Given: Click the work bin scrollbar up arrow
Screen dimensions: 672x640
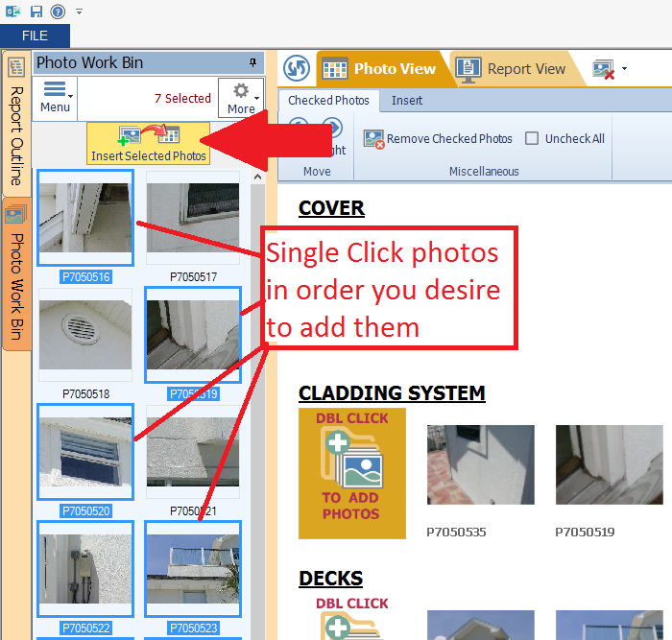Looking at the screenshot, I should coord(257,177).
